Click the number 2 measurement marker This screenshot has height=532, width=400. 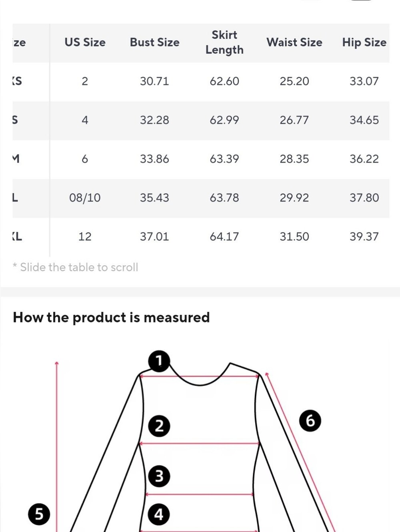(x=159, y=426)
